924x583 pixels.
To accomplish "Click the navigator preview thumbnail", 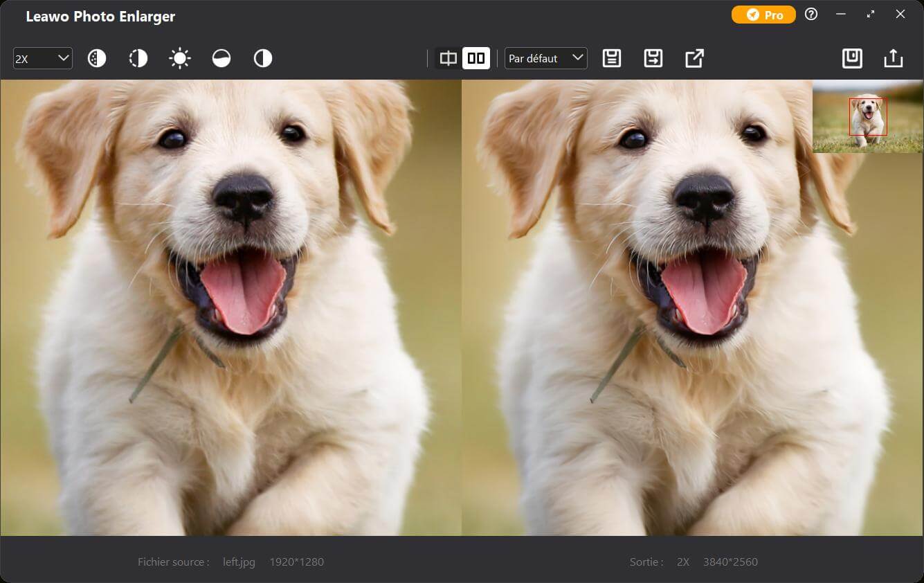I will click(867, 117).
